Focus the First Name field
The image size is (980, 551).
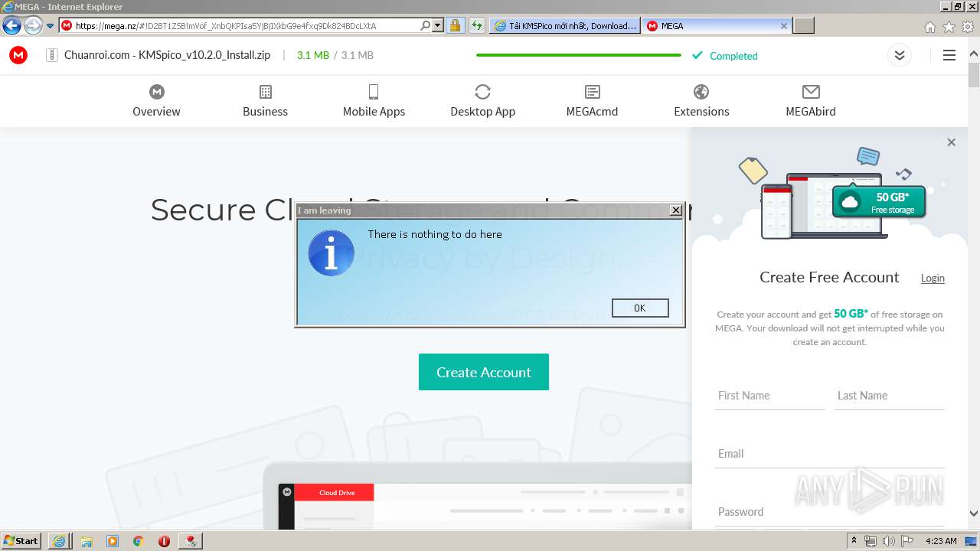click(770, 396)
